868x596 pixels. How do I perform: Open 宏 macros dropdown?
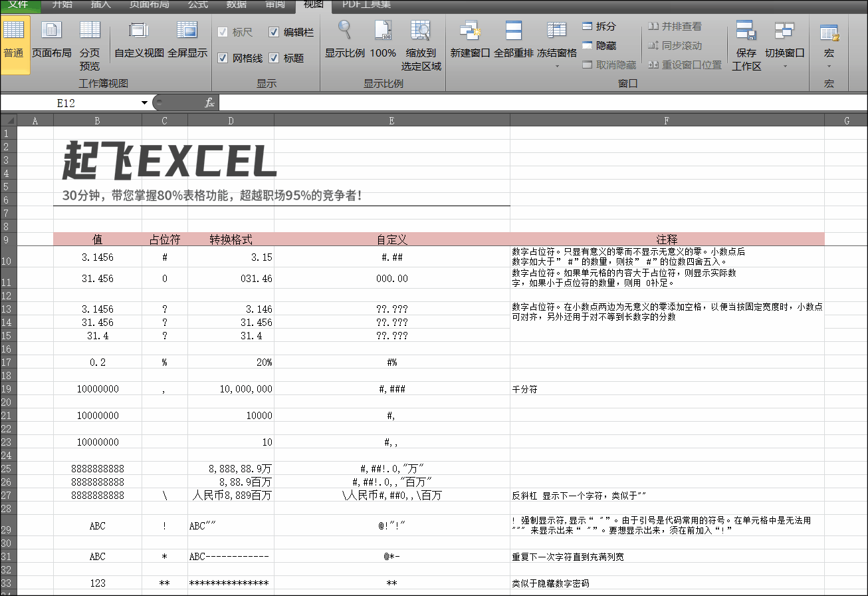(x=829, y=45)
